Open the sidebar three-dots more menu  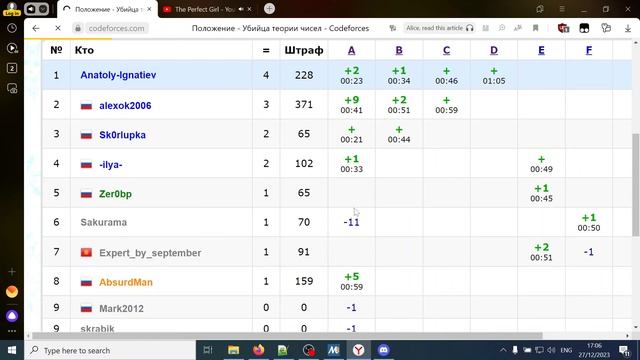[12, 331]
